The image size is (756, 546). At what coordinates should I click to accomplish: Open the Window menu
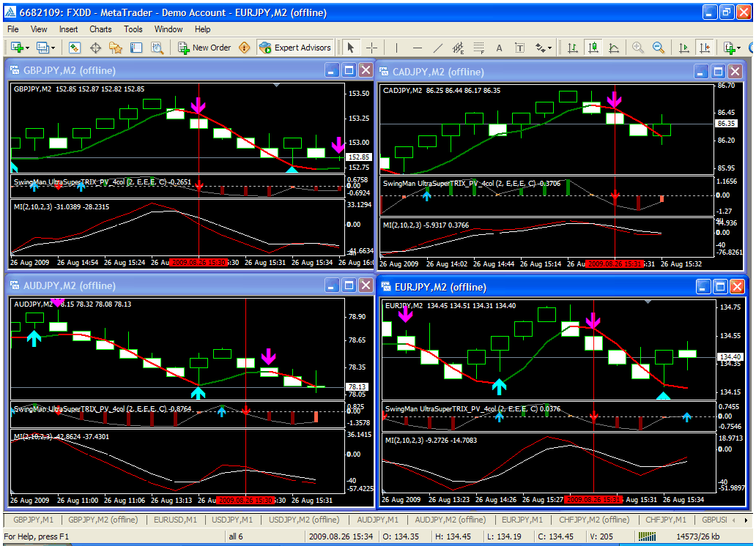click(x=168, y=29)
